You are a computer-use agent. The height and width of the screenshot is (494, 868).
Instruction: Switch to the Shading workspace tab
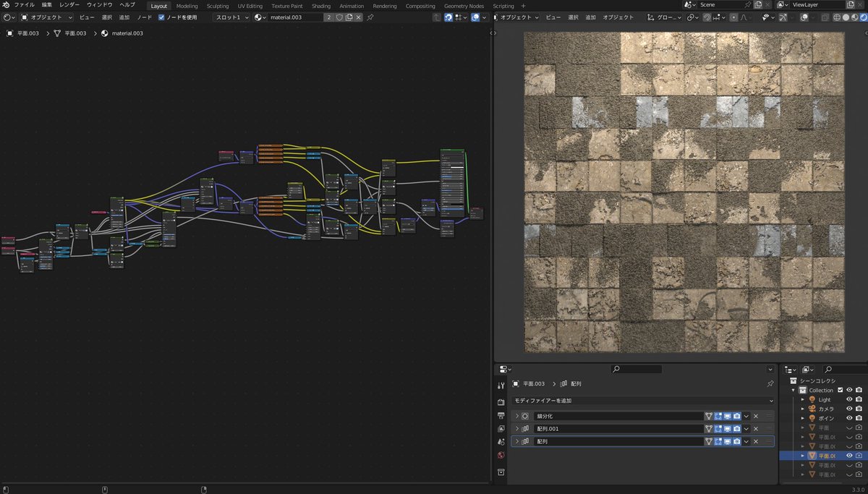tap(321, 6)
